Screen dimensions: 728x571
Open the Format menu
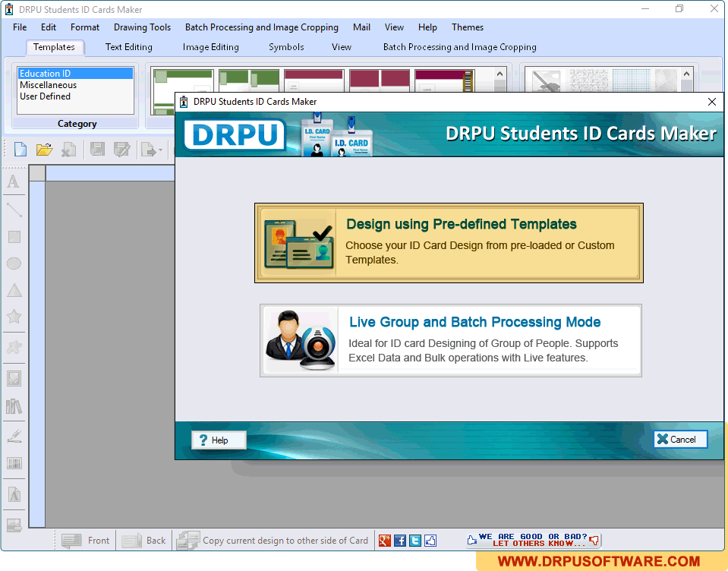coord(85,27)
